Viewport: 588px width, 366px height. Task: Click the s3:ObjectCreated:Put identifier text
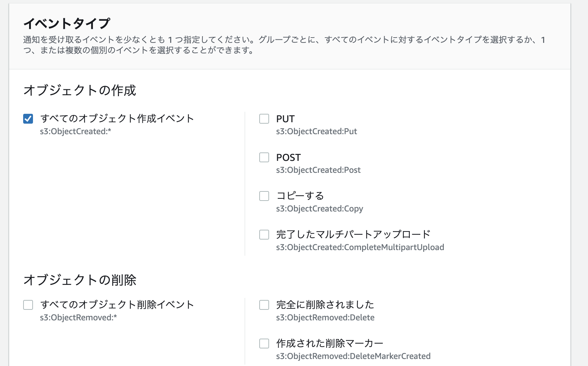tap(316, 131)
